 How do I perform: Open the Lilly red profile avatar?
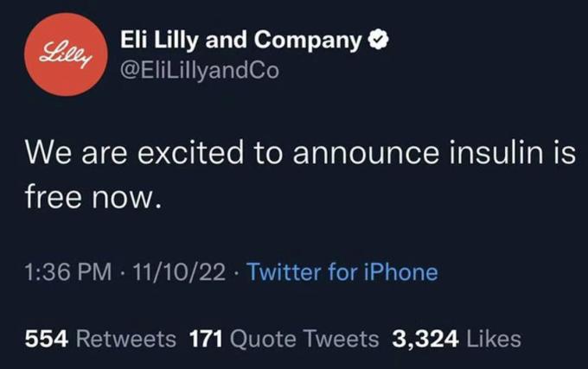click(66, 55)
